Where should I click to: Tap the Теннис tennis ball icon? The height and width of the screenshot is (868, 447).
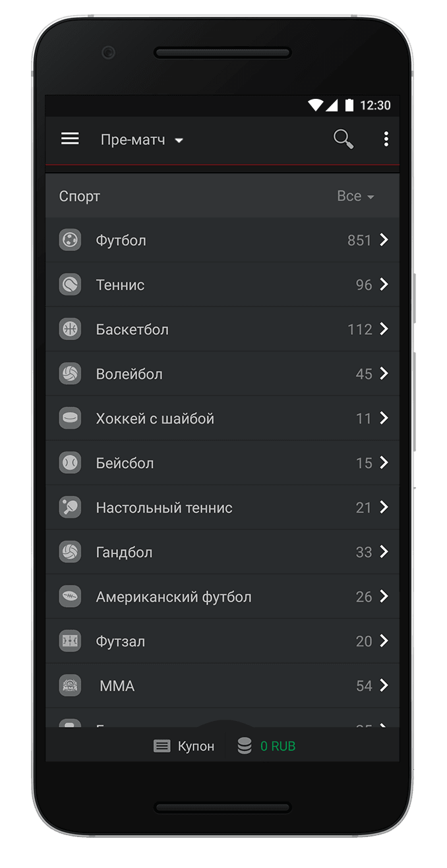(70, 285)
